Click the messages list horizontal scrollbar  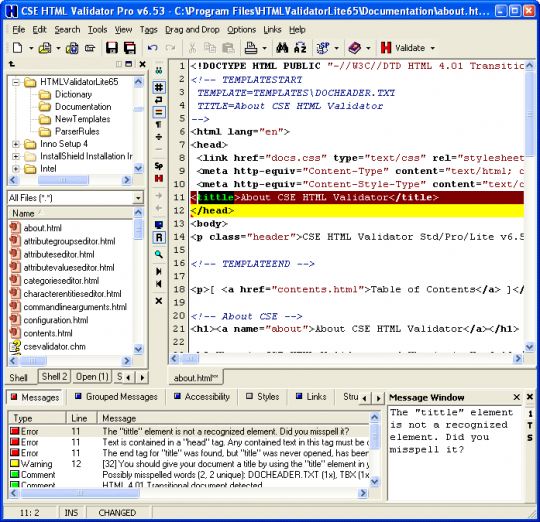click(189, 493)
